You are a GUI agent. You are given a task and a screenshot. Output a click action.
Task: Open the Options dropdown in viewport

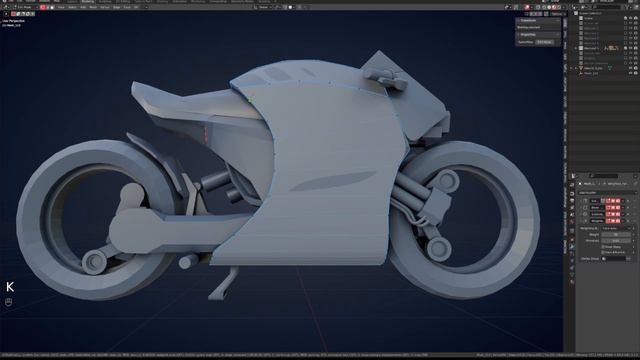pyautogui.click(x=558, y=14)
